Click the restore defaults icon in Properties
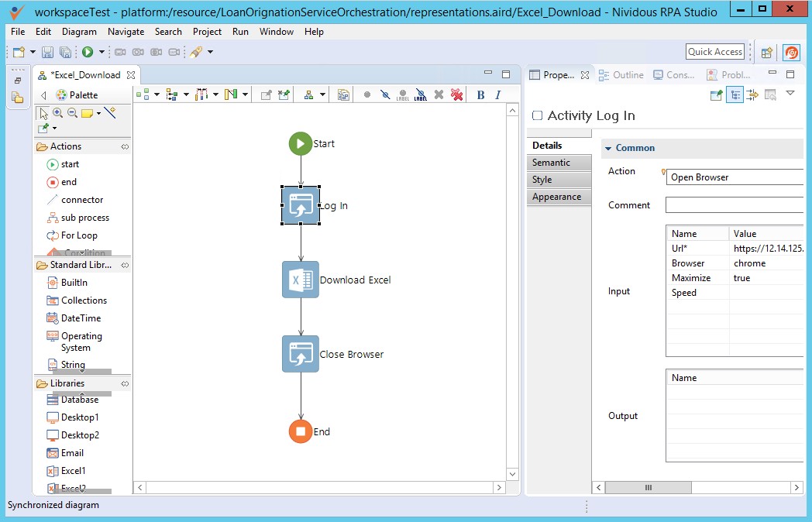The height and width of the screenshot is (522, 812). (x=771, y=94)
